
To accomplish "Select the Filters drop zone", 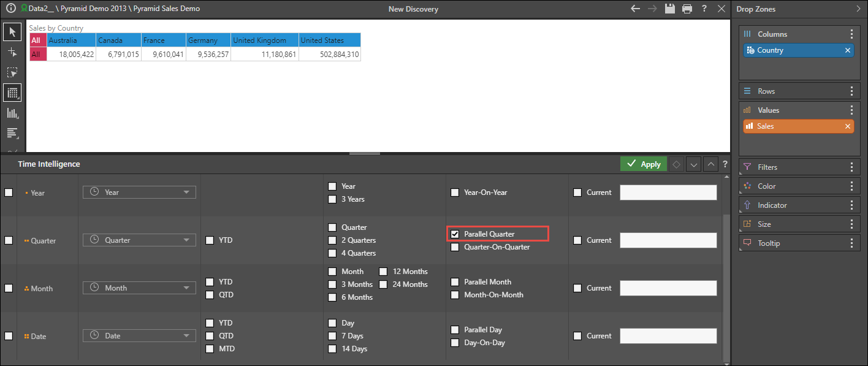I will tap(791, 167).
